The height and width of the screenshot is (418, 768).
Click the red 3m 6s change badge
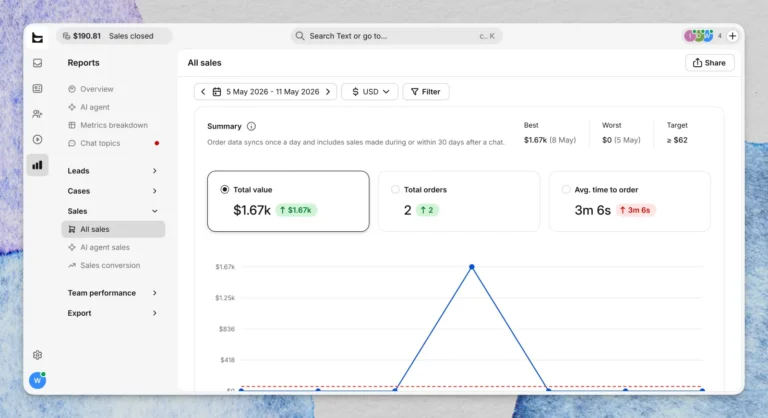pos(635,210)
